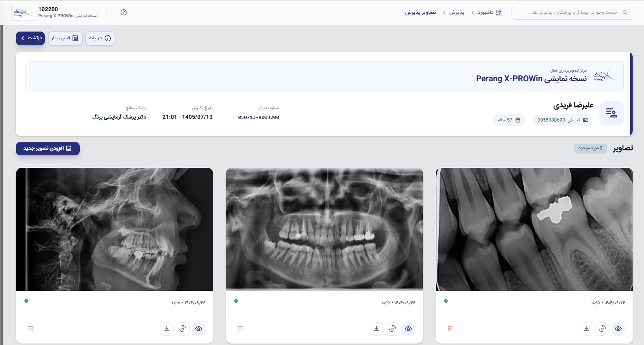Click green status check on periapical card
The image size is (644, 345).
pos(446,301)
